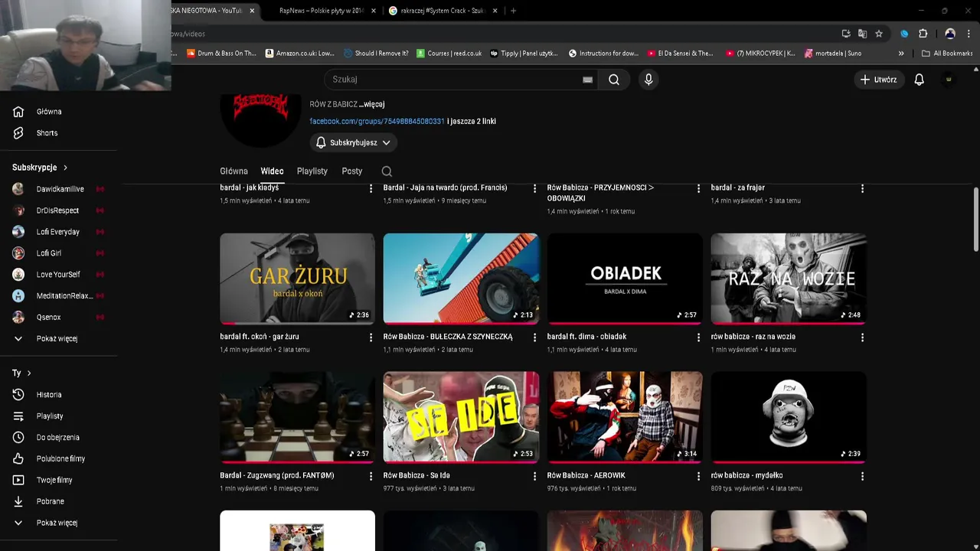Open account avatar menu in YouTube header
Image resolution: width=980 pixels, height=551 pixels.
pyautogui.click(x=949, y=80)
